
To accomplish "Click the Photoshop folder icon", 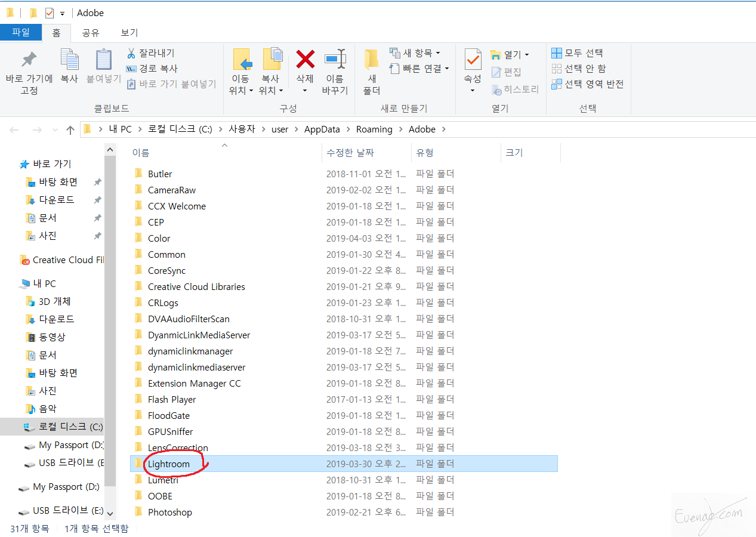I will coord(138,512).
